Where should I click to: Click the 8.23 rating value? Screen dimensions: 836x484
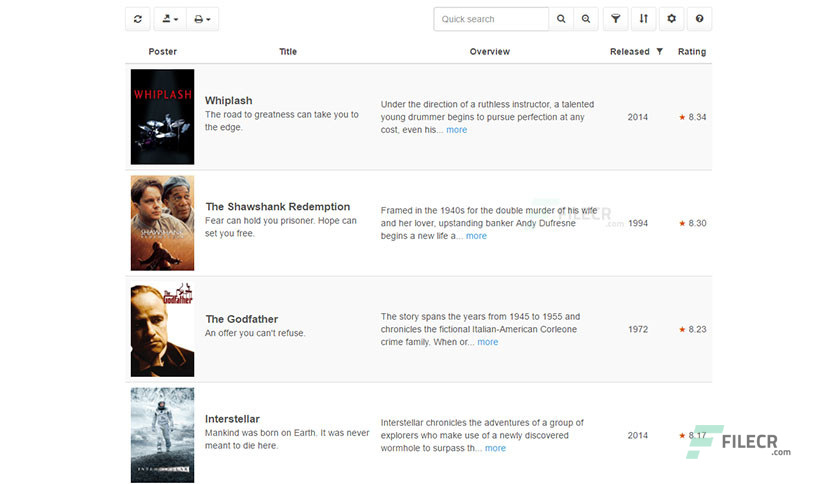click(697, 329)
